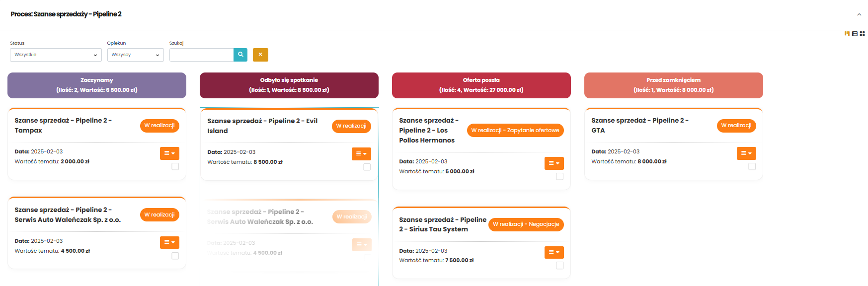
Task: Open the Serwis Auto Waleńczak card title
Action: [x=68, y=214]
